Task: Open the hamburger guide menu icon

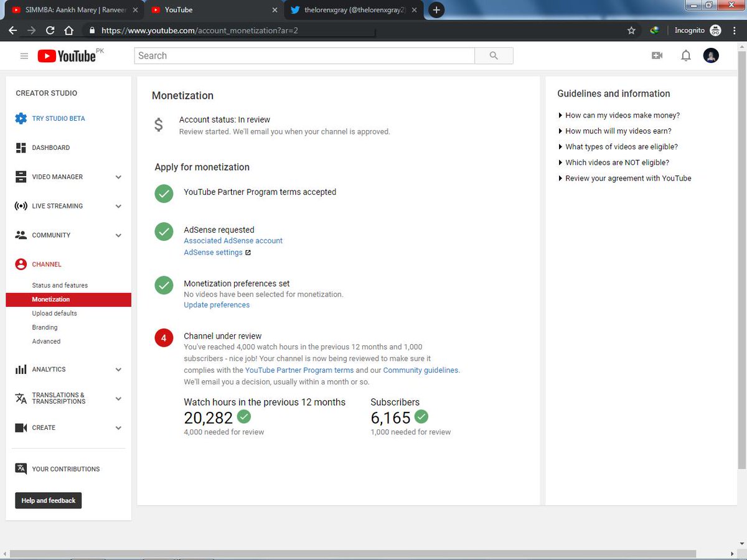Action: 24,56
